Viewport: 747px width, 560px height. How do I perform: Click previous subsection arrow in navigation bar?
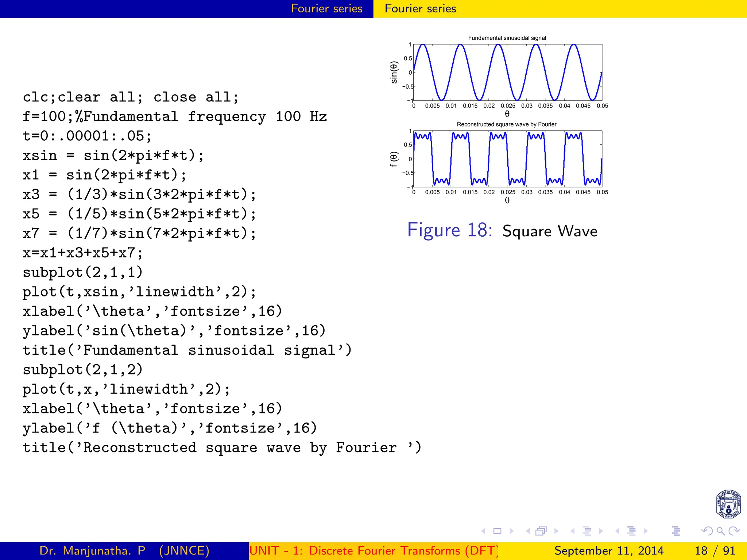(572, 531)
